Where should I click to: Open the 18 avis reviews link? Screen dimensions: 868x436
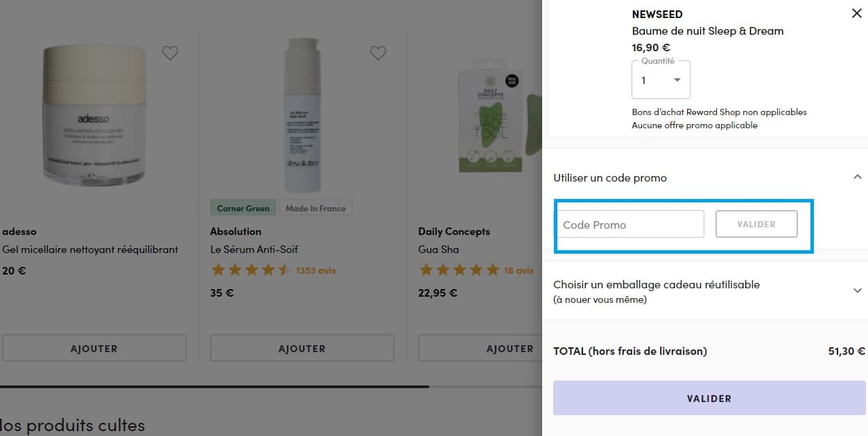518,270
